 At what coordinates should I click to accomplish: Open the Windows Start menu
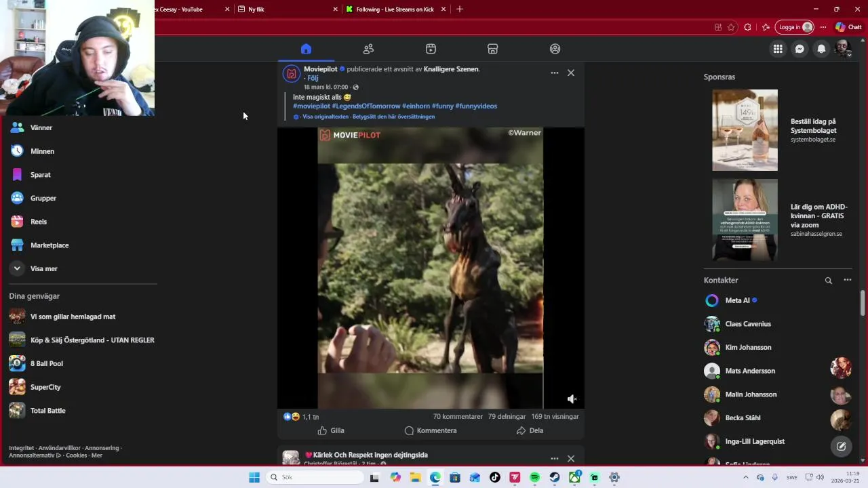(254, 477)
